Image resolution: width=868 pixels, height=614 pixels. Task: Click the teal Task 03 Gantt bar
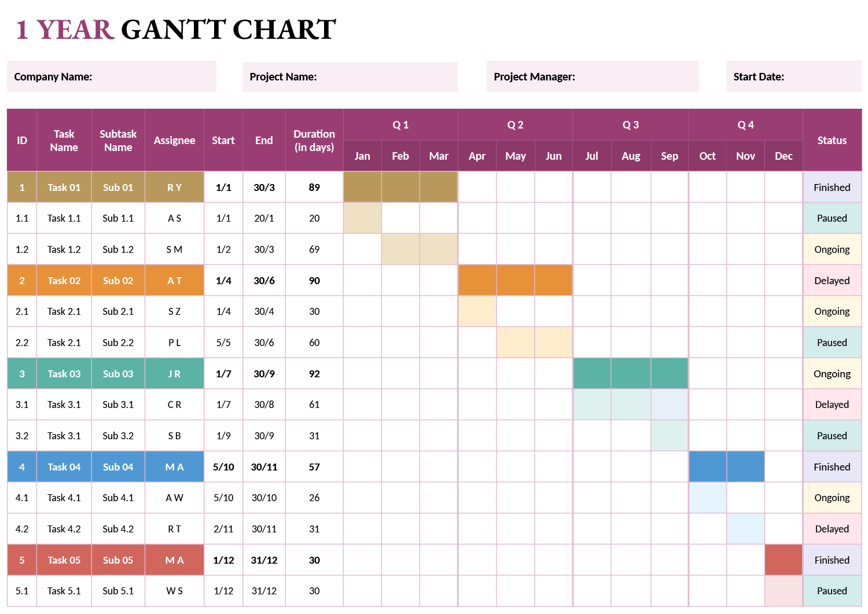click(x=630, y=374)
